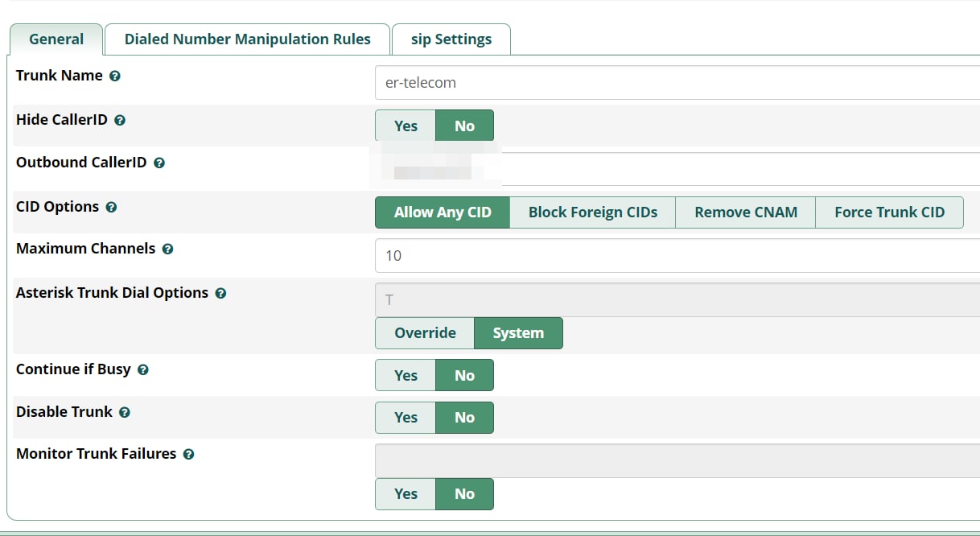Set Hide CallerID to Yes
Viewport: 980px width, 536px height.
pos(406,126)
